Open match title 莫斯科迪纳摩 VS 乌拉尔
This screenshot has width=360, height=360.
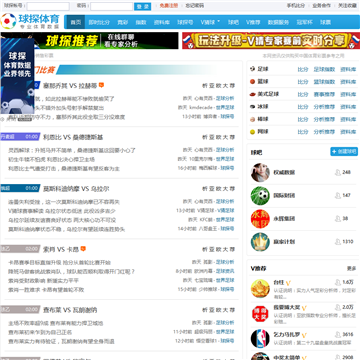[76, 189]
